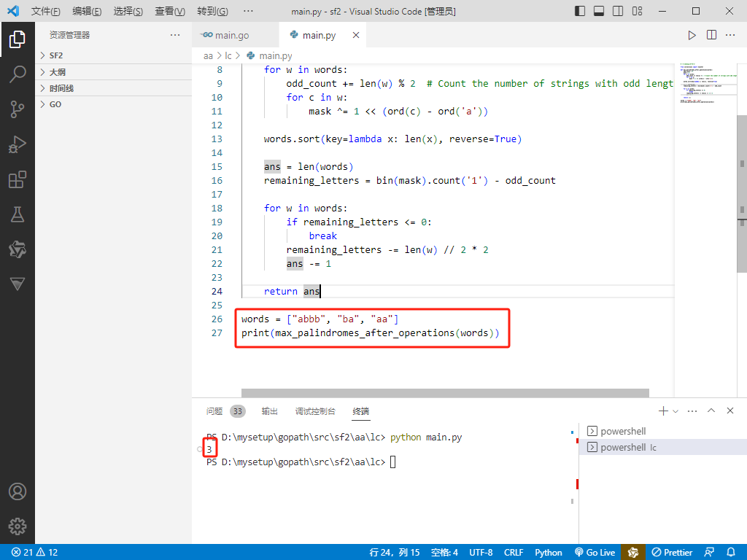Expand the 大纲 outline section
The image size is (747, 560).
click(113, 72)
